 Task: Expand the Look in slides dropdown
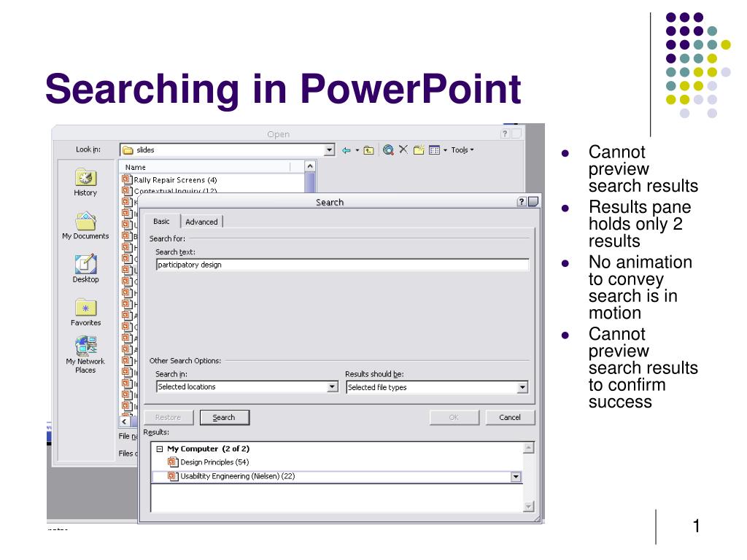coord(329,150)
